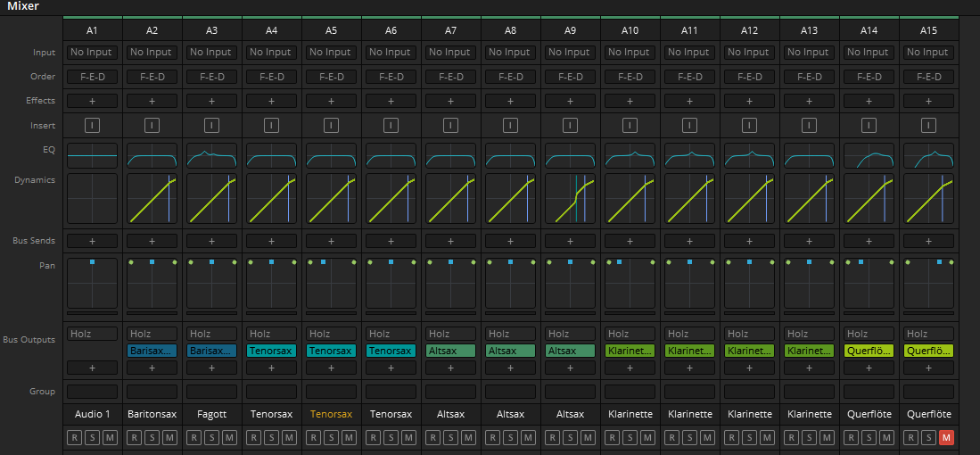The height and width of the screenshot is (455, 980).
Task: Mute the Altsax track A8
Action: coord(528,437)
